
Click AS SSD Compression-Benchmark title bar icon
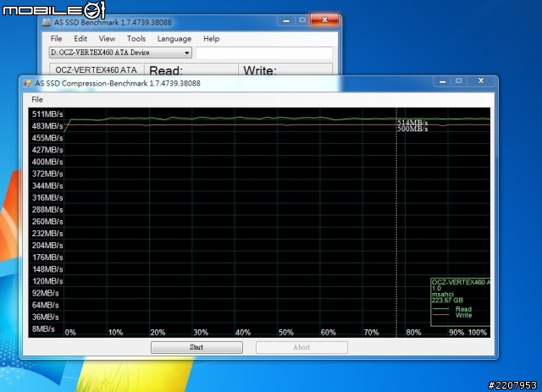click(27, 83)
